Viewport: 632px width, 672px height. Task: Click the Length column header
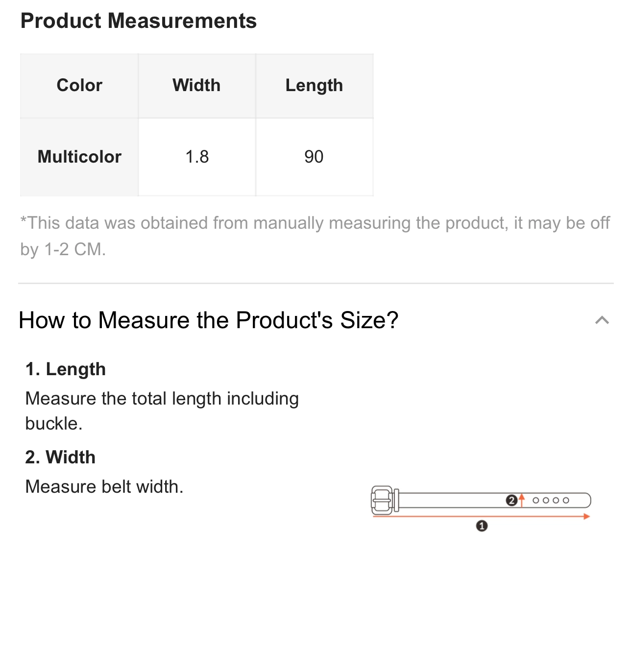pos(315,86)
